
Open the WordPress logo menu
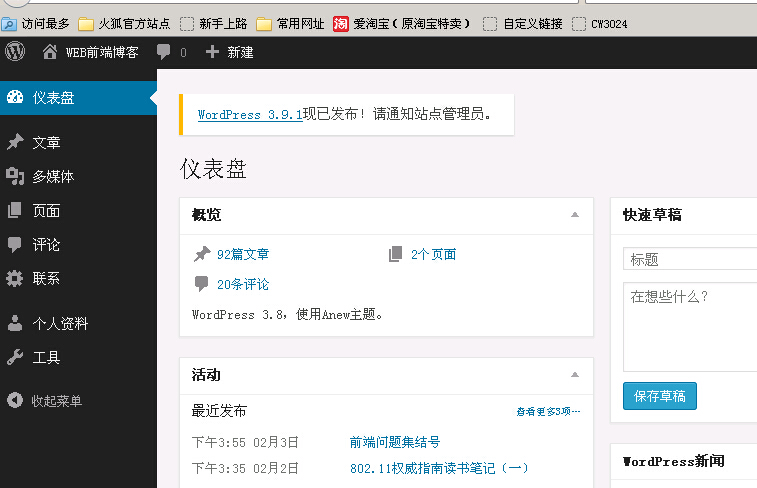coord(15,52)
